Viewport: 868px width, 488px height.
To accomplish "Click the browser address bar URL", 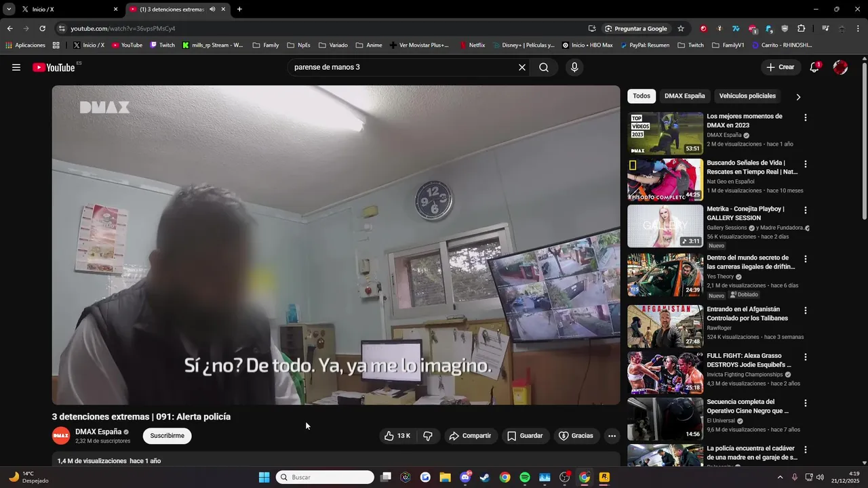I will point(123,28).
